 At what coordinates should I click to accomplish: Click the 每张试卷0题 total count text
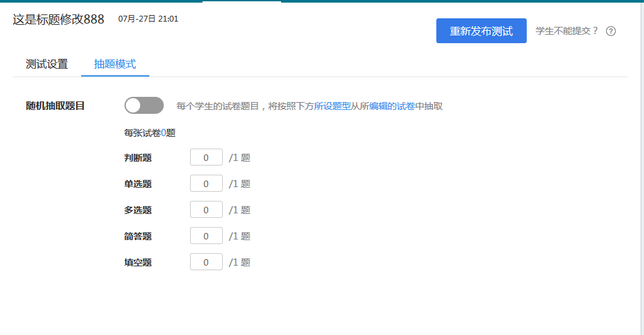(150, 133)
